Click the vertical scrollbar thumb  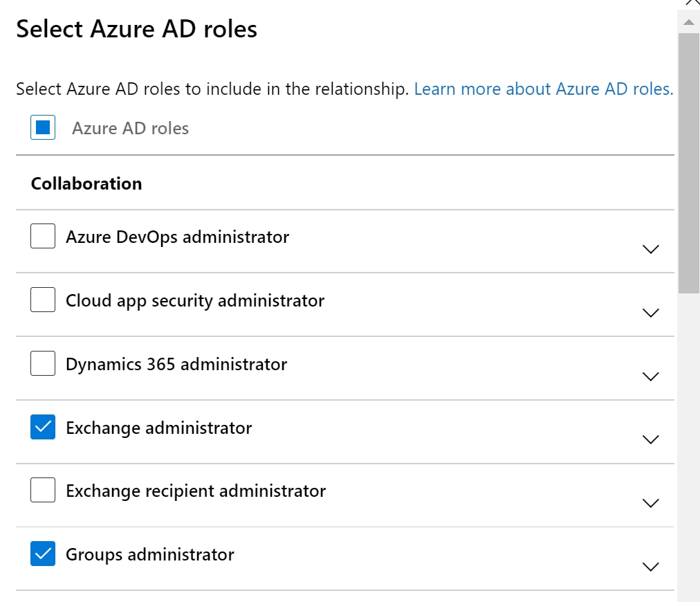point(689,163)
